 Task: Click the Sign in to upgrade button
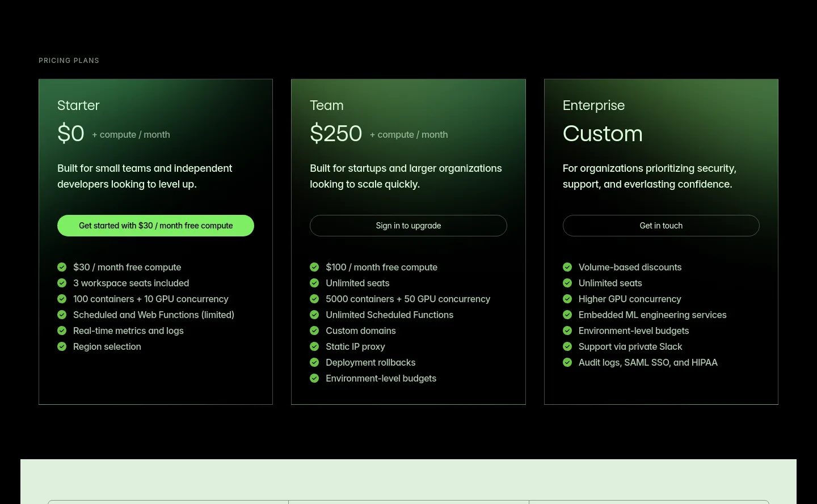[x=408, y=226]
